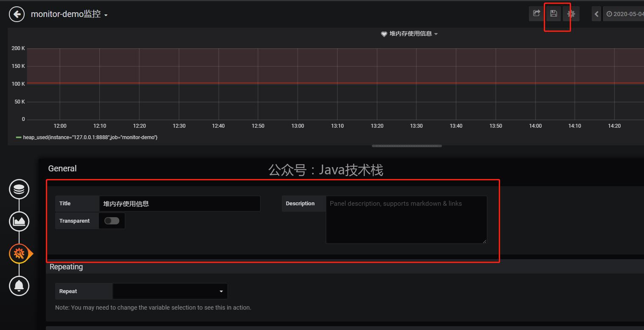
Task: Open the 堆内存使用信息 panel title menu
Action: (413, 34)
